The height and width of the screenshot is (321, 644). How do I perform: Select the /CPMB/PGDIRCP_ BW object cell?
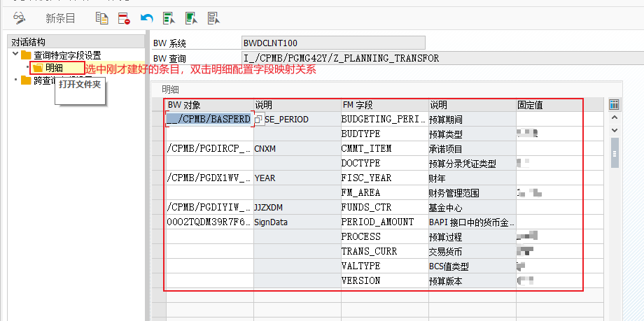pos(210,148)
